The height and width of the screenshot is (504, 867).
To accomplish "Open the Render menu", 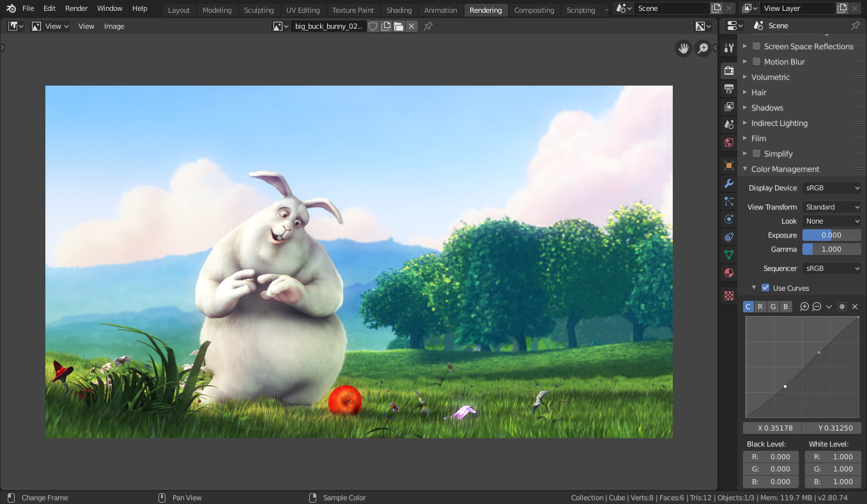I will [x=76, y=8].
